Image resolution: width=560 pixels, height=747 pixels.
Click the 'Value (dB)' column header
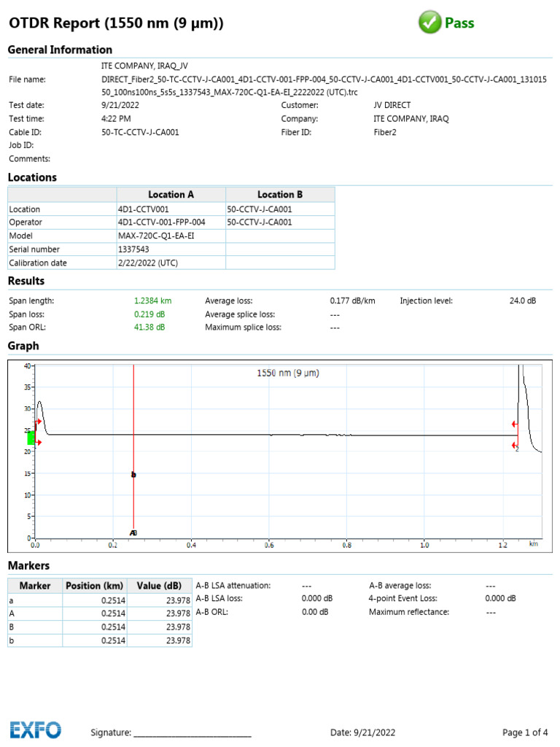click(159, 586)
